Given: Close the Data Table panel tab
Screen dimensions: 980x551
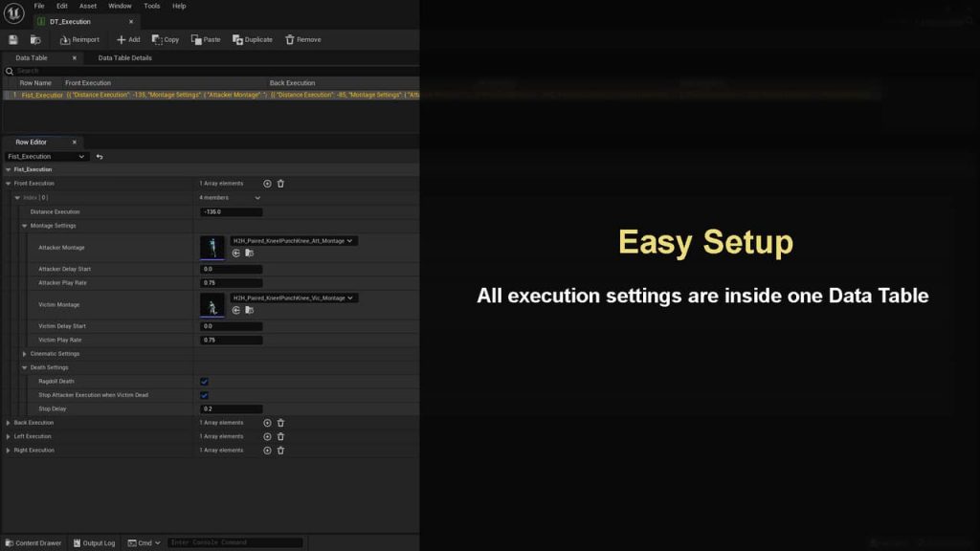Looking at the screenshot, I should [x=75, y=58].
